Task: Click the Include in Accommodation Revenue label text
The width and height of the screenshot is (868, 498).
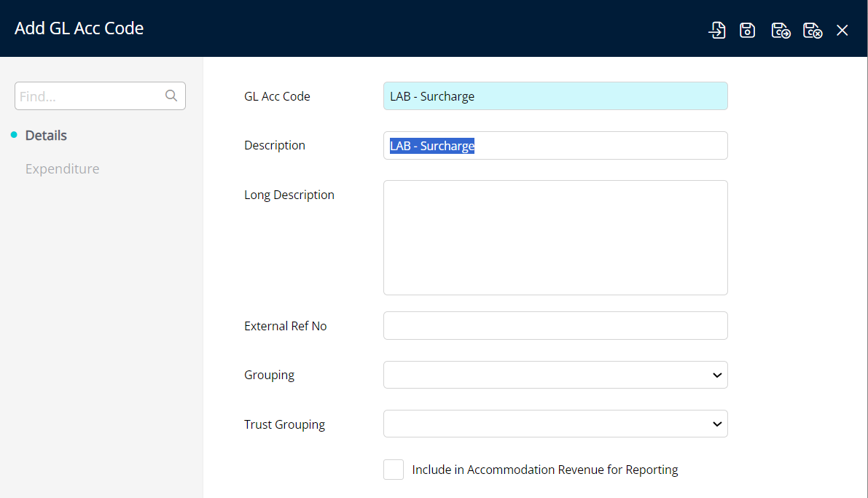Action: (x=544, y=470)
